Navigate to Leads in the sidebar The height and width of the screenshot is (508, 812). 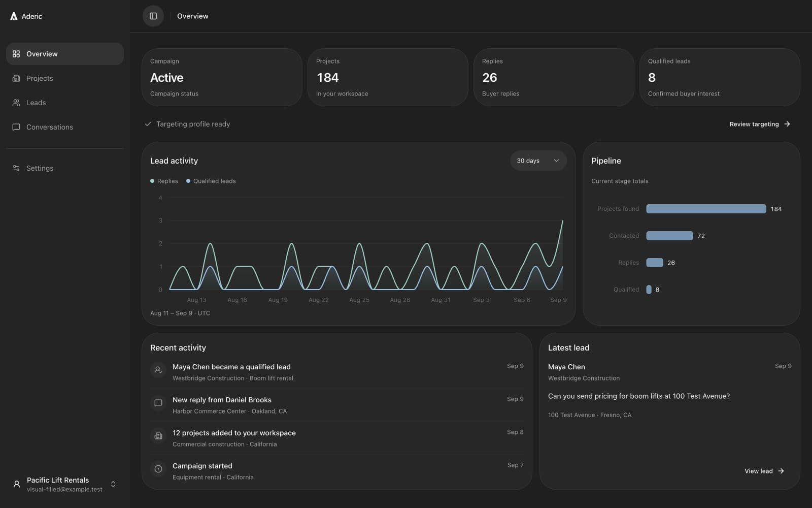point(65,103)
